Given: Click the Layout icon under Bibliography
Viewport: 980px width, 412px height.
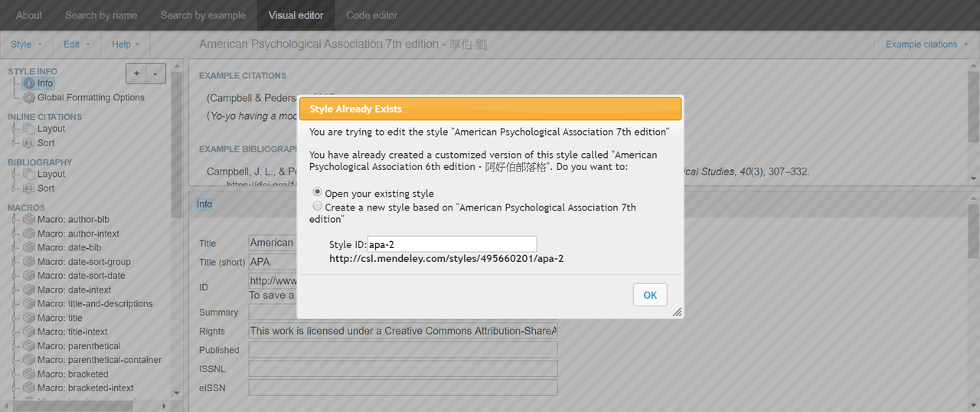Looking at the screenshot, I should click(28, 174).
